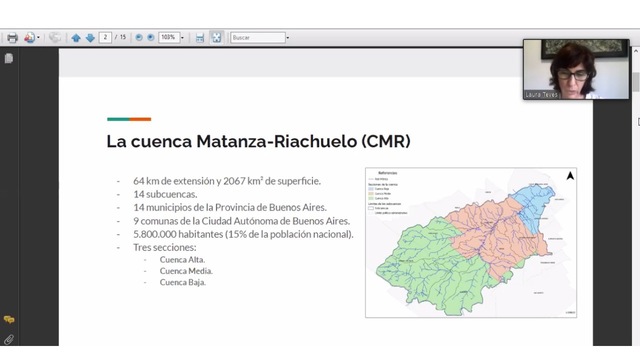Click the Print icon in the toolbar
The image size is (640, 360).
coord(12,38)
